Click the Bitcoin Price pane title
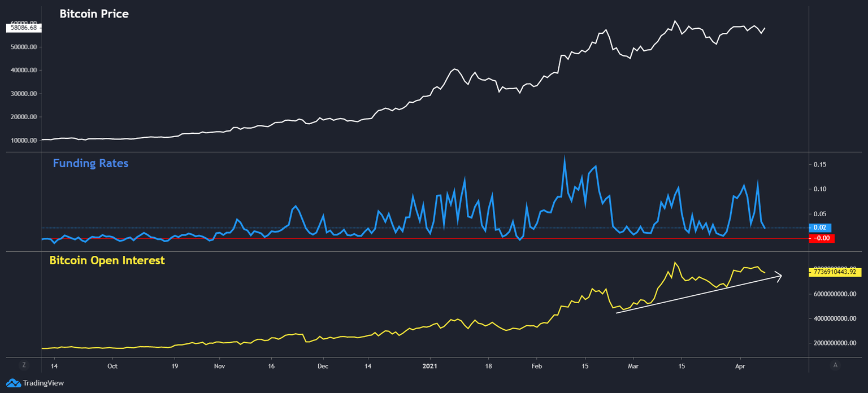This screenshot has width=868, height=393. [94, 14]
